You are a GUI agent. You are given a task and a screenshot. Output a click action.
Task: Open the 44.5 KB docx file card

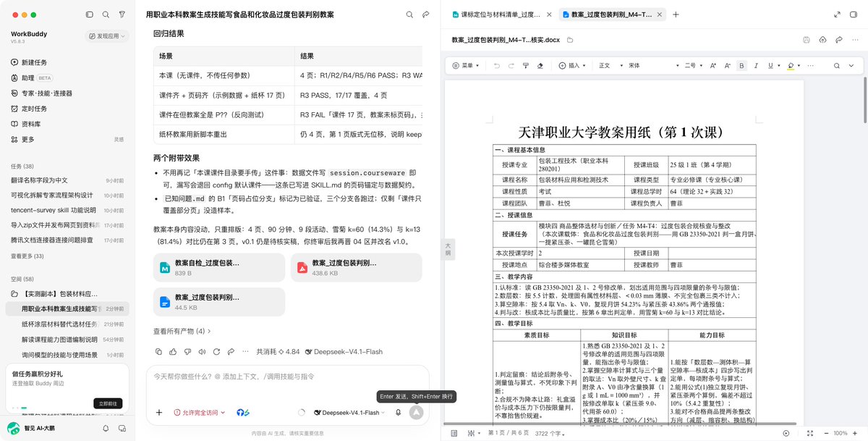coord(219,302)
